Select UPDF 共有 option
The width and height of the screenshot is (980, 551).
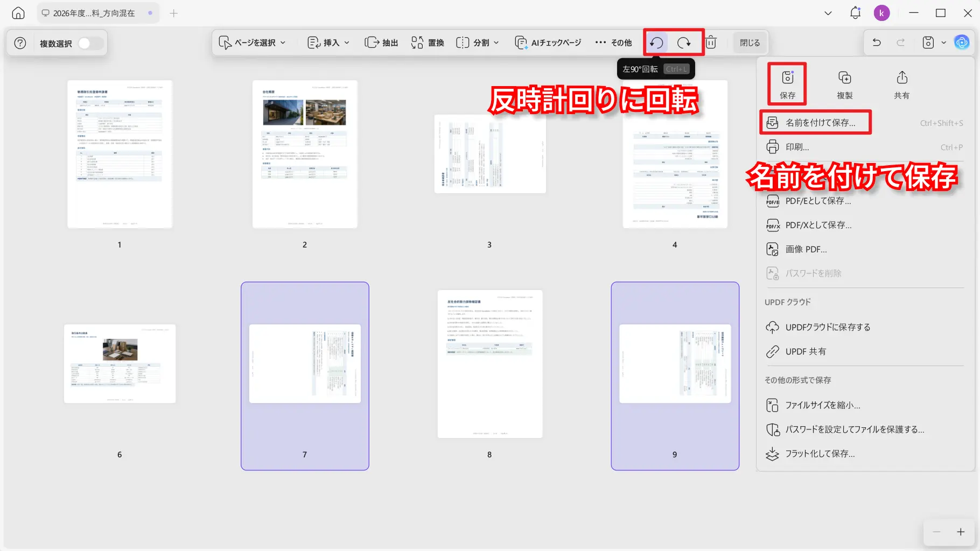864,351
